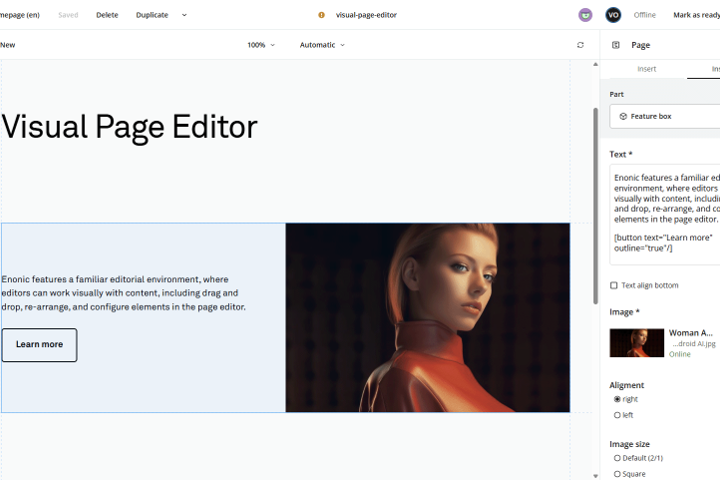Choose Square image size
The height and width of the screenshot is (480, 720).
point(617,474)
